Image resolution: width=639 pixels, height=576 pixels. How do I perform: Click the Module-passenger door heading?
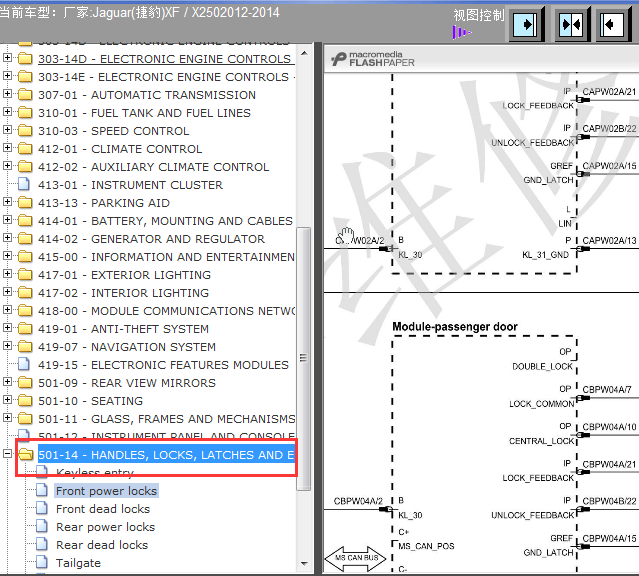(x=455, y=327)
